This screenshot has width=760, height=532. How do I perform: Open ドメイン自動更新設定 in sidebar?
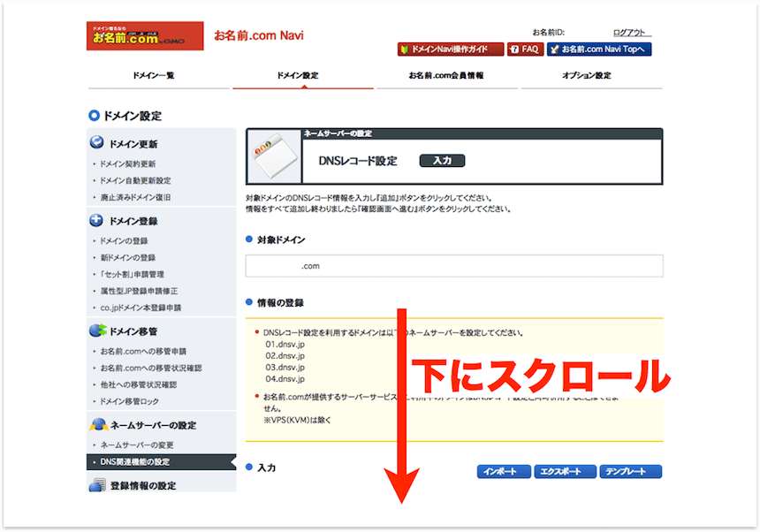tap(135, 180)
